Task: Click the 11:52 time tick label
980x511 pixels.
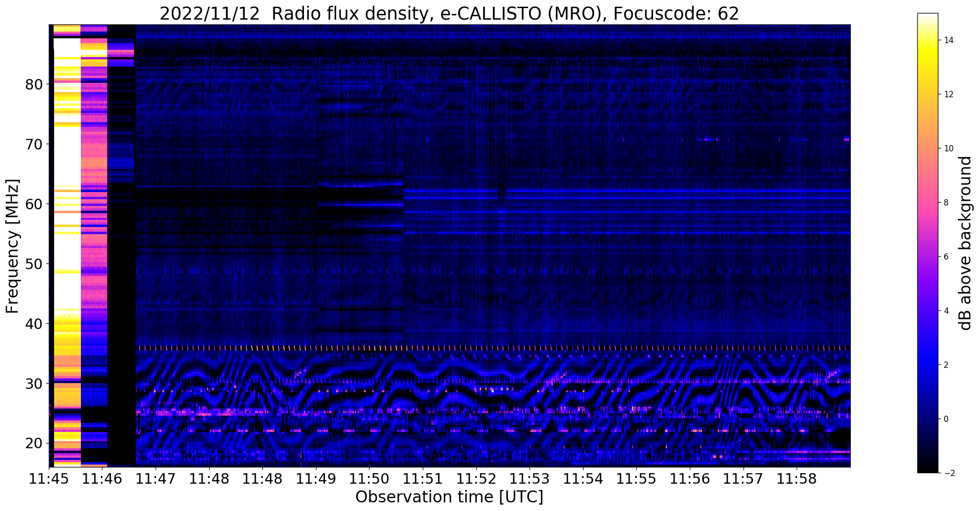Action: [476, 479]
